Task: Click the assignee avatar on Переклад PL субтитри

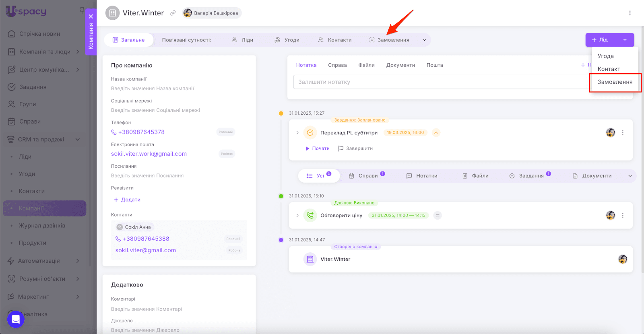Action: 611,132
